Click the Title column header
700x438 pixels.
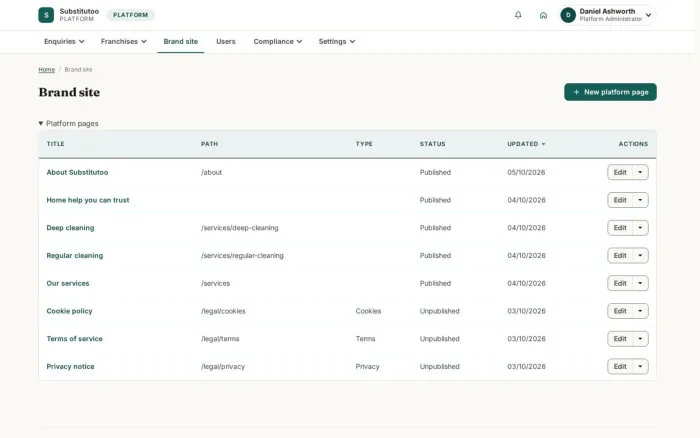click(55, 144)
